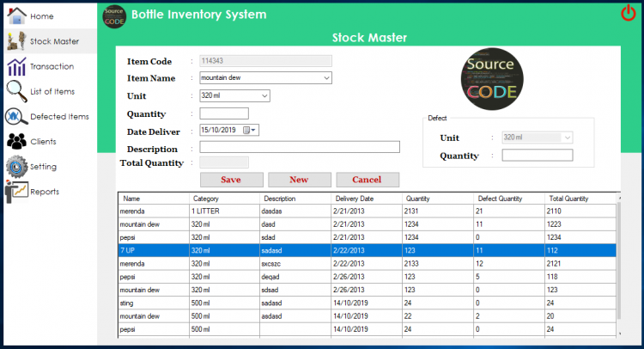
Task: Open the Reports label
Action: pos(45,192)
